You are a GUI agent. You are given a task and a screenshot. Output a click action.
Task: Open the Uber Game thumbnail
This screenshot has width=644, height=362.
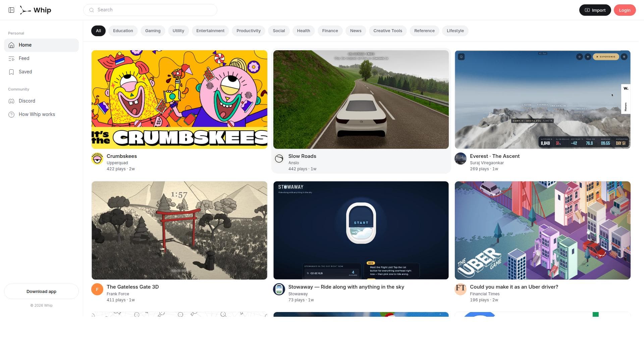coord(543,230)
